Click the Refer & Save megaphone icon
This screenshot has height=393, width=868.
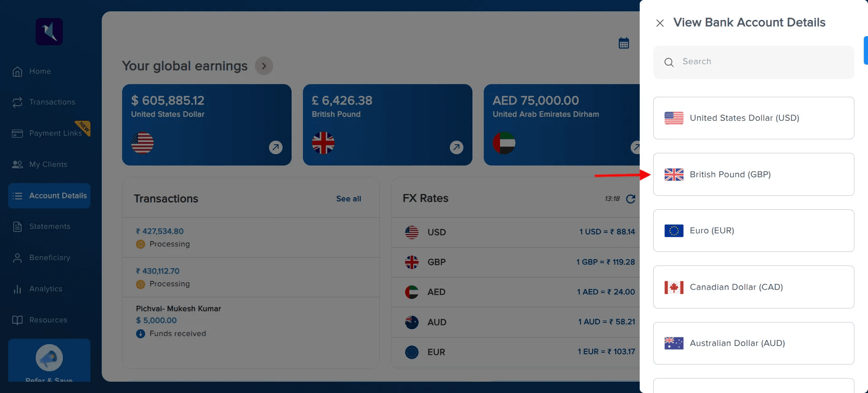49,358
